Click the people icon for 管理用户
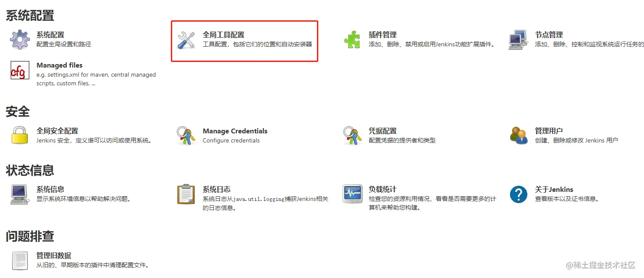644x278 pixels. click(x=519, y=136)
